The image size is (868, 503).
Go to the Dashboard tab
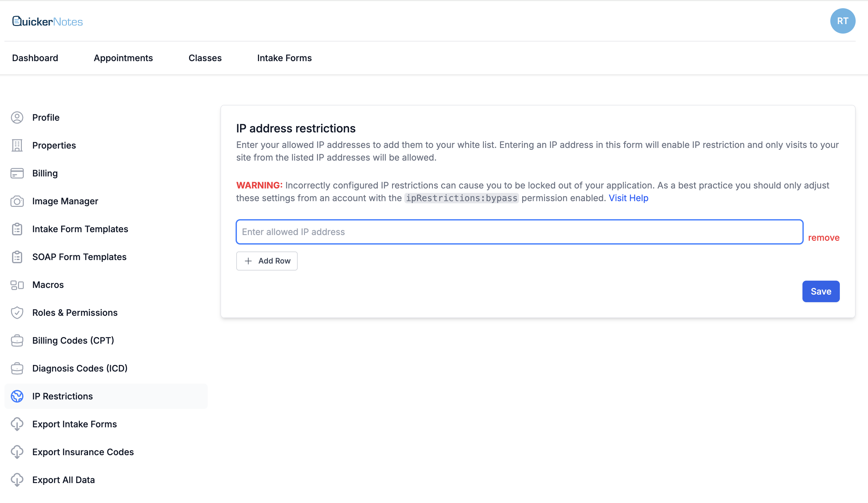click(x=35, y=58)
